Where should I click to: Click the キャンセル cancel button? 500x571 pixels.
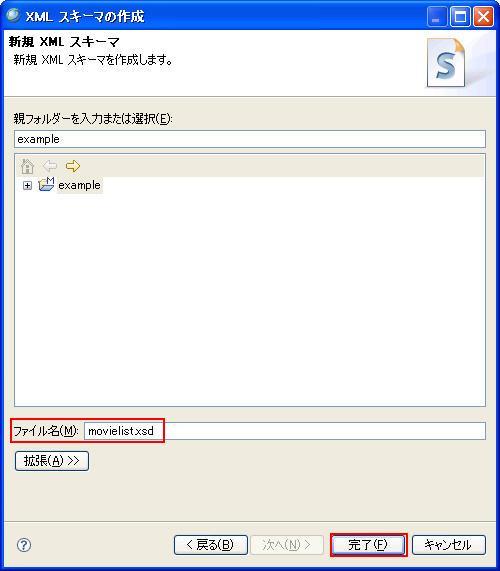pos(449,545)
